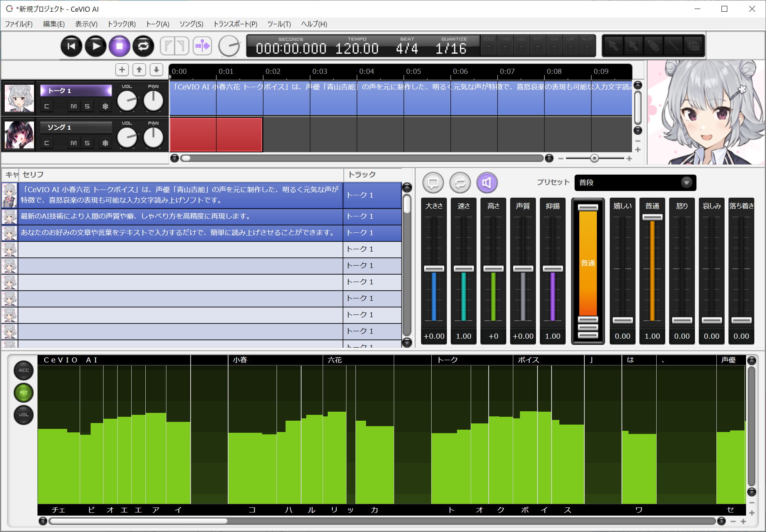Mute the トーク 1 track
The width and height of the screenshot is (766, 532).
(73, 106)
